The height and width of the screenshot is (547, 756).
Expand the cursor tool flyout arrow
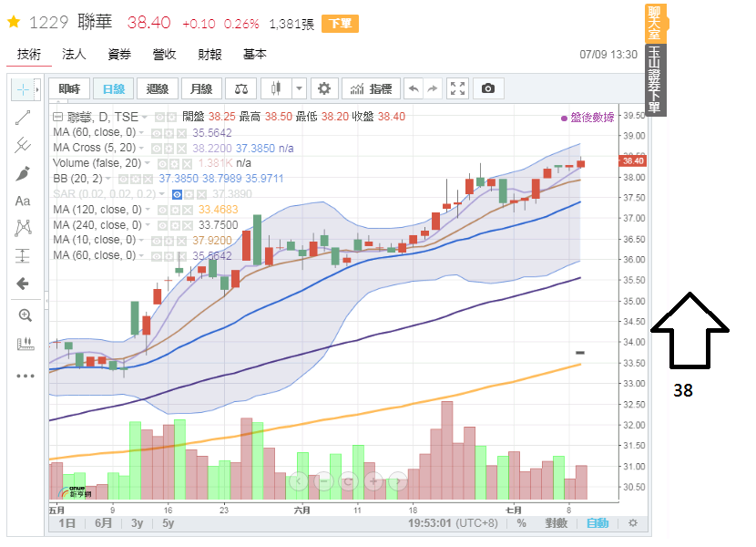click(37, 89)
